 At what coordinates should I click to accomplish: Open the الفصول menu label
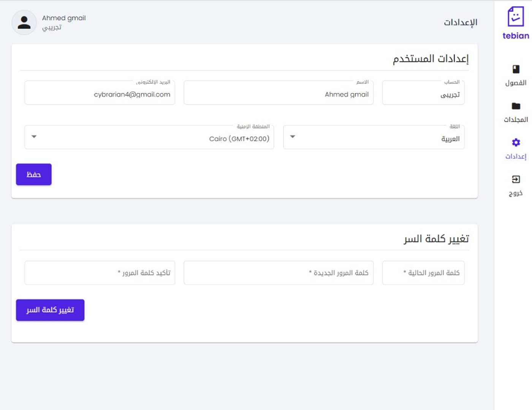click(x=516, y=83)
